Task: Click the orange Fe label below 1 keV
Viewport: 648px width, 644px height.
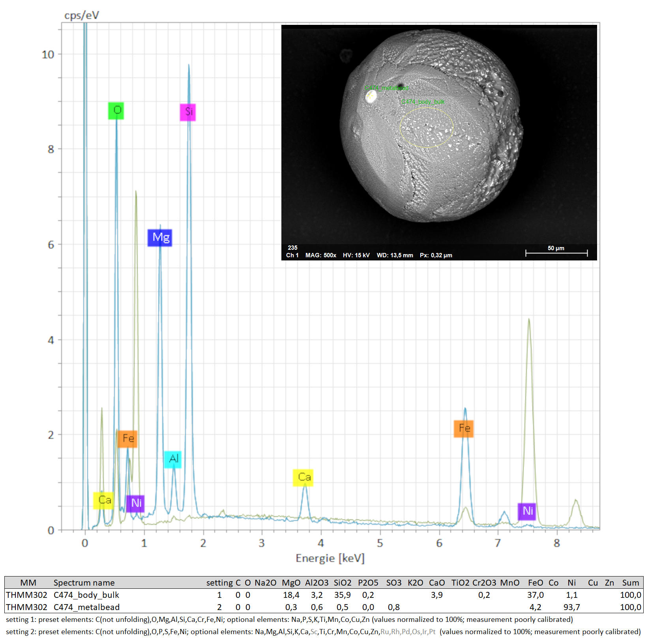Action: (127, 439)
